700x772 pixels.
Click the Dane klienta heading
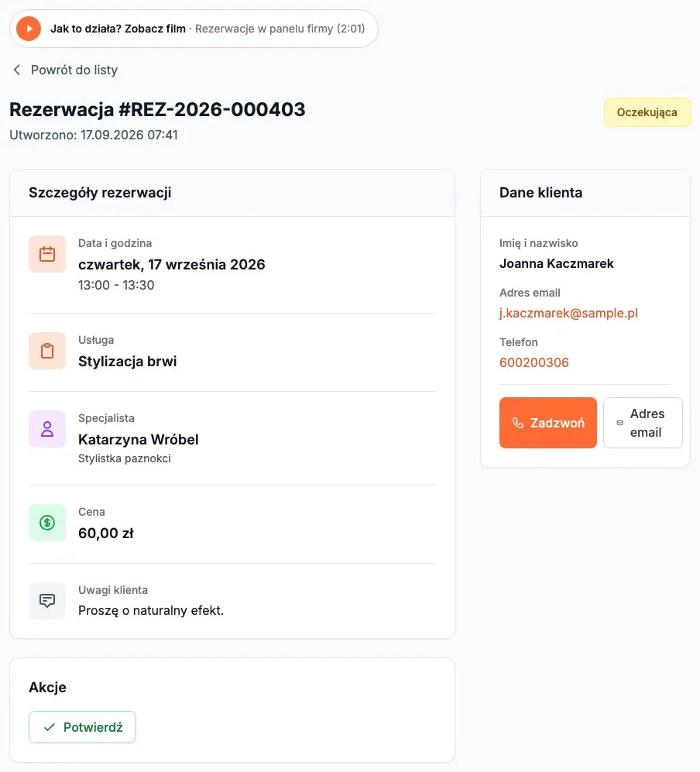(540, 193)
